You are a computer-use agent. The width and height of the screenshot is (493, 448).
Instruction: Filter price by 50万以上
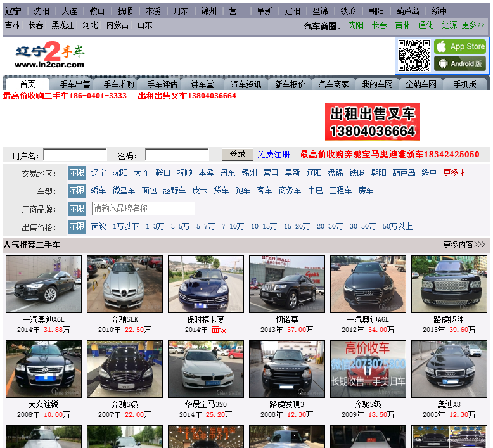click(x=397, y=227)
